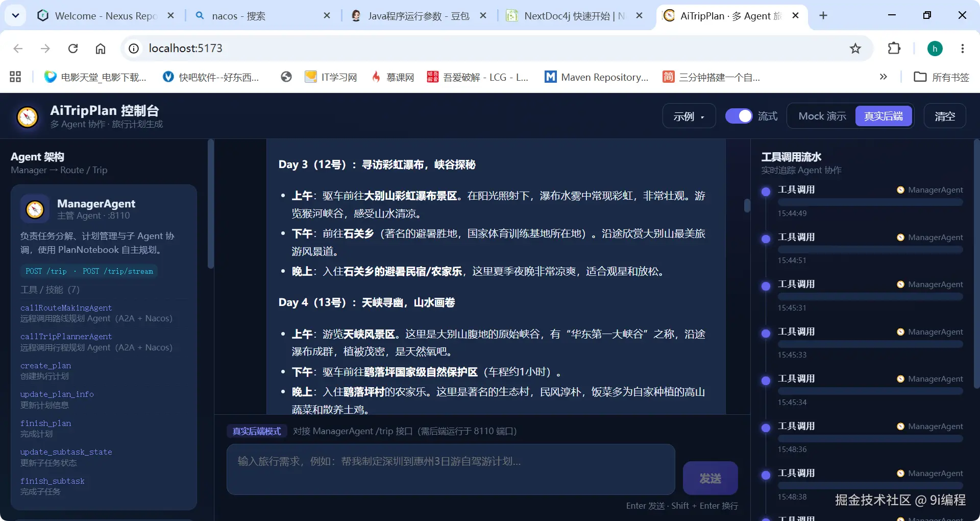The width and height of the screenshot is (980, 521).
Task: Click ManagerAgent icon at 15:48:38 entry
Action: pyautogui.click(x=900, y=473)
